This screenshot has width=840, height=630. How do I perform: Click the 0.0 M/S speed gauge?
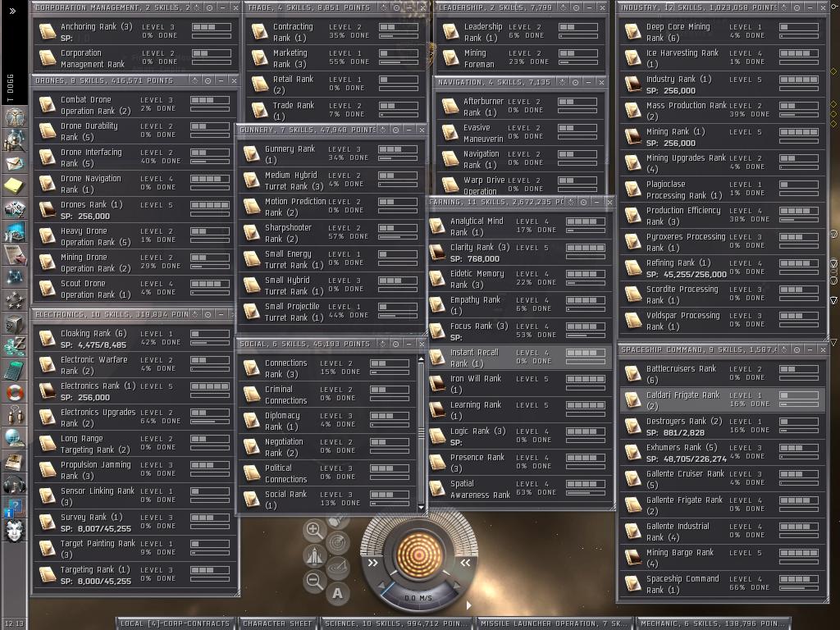coord(418,597)
